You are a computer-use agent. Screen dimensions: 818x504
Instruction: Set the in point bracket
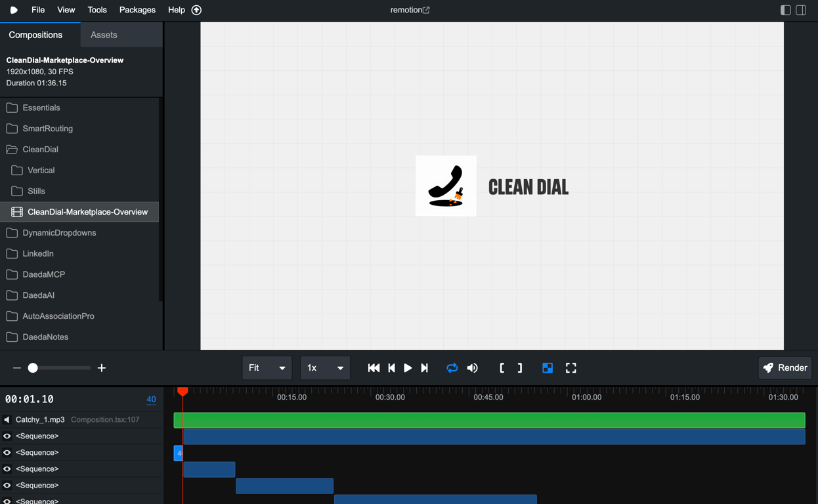(x=502, y=367)
